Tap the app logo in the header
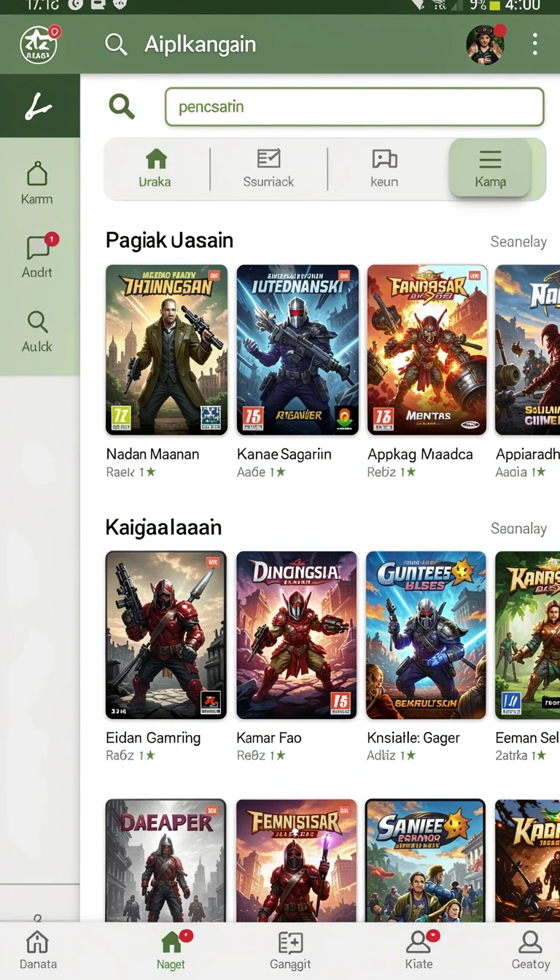 tap(39, 44)
